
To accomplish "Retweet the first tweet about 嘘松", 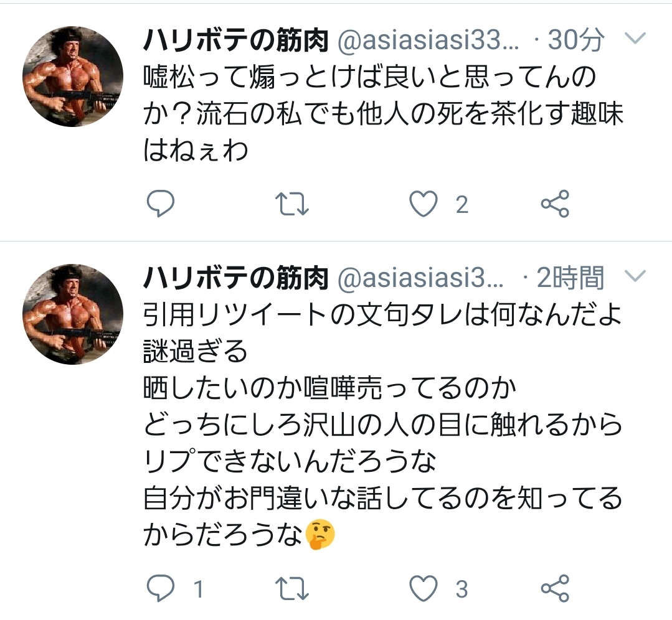I will click(x=292, y=204).
